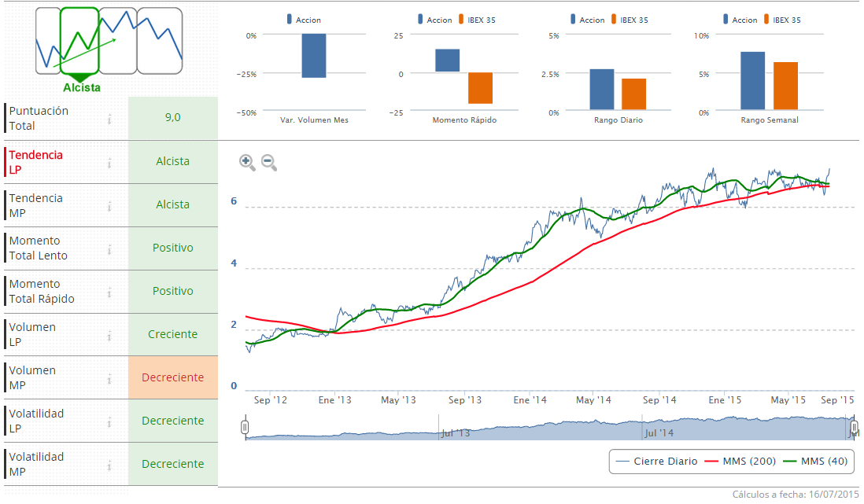Image resolution: width=864 pixels, height=504 pixels.
Task: Open info icon for Puntuación Total
Action: [x=109, y=119]
